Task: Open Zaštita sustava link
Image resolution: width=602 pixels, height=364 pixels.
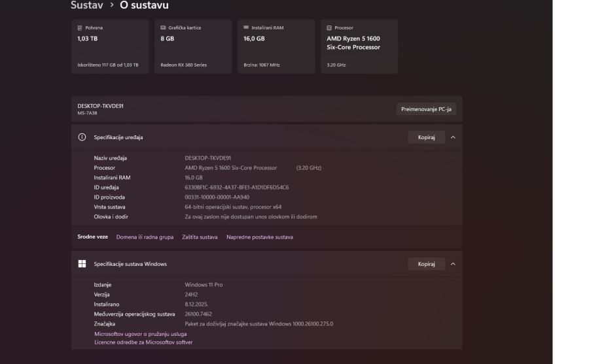Action: pyautogui.click(x=200, y=237)
